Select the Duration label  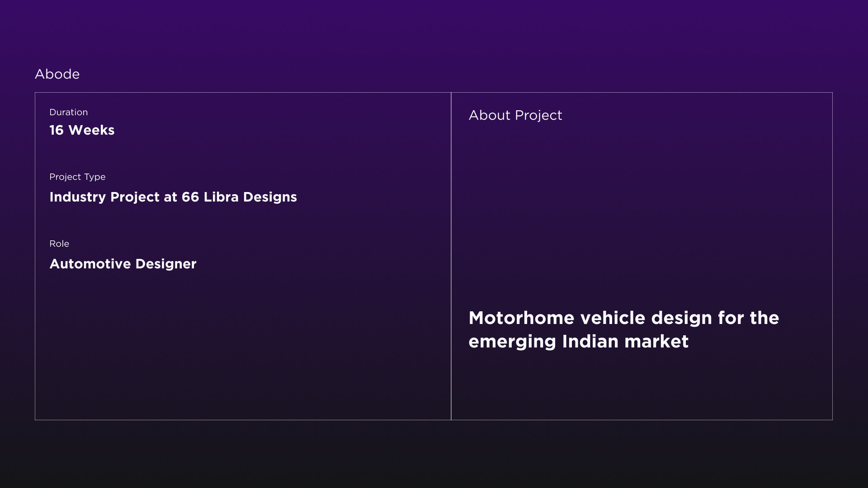click(69, 112)
